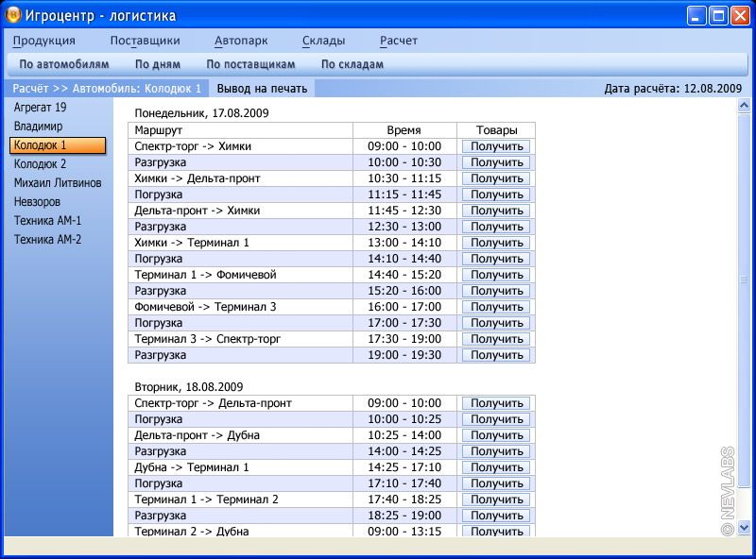
Task: Select vehicle Агрегат 19 in the list
Action: point(40,108)
